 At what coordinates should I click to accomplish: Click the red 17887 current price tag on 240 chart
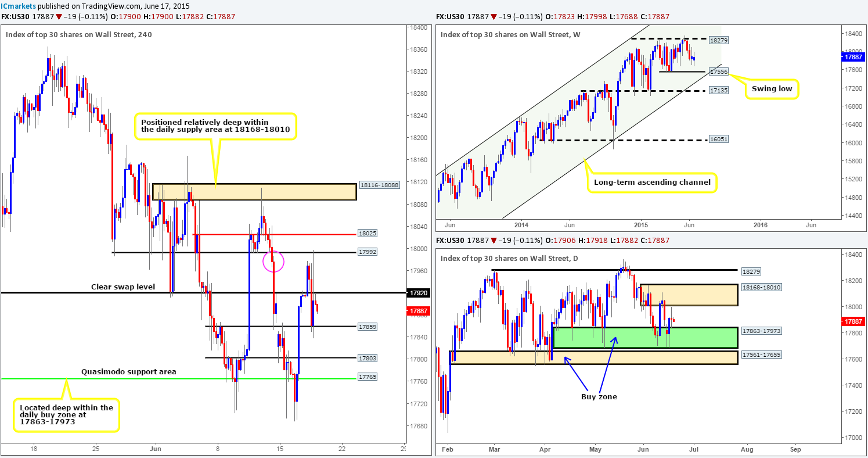click(x=417, y=311)
